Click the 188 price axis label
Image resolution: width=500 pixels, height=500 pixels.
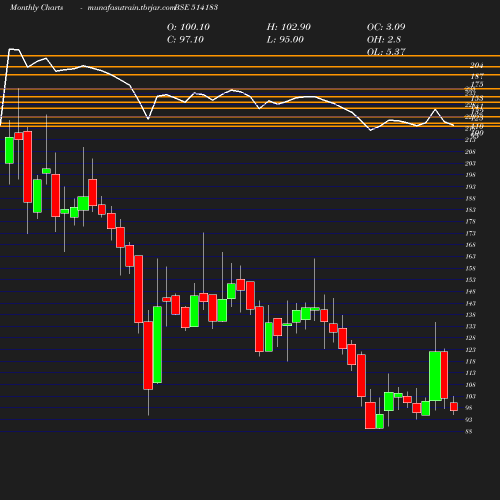click(x=470, y=199)
